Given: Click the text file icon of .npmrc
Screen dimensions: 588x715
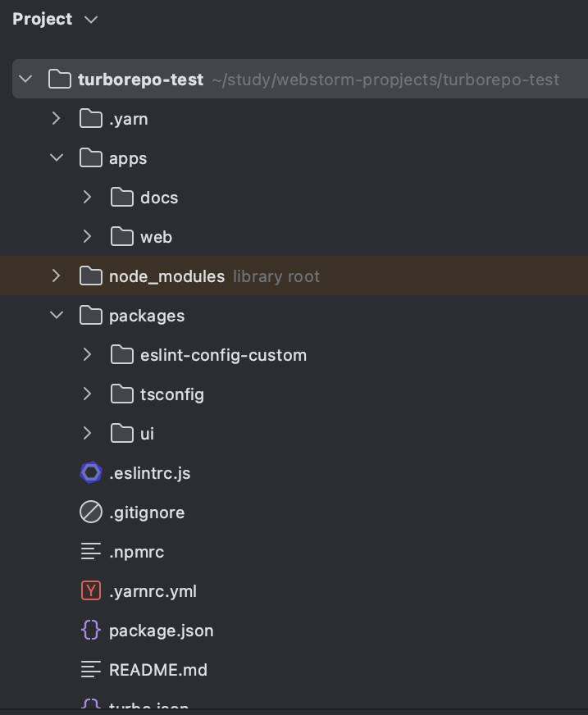Looking at the screenshot, I should tap(90, 552).
